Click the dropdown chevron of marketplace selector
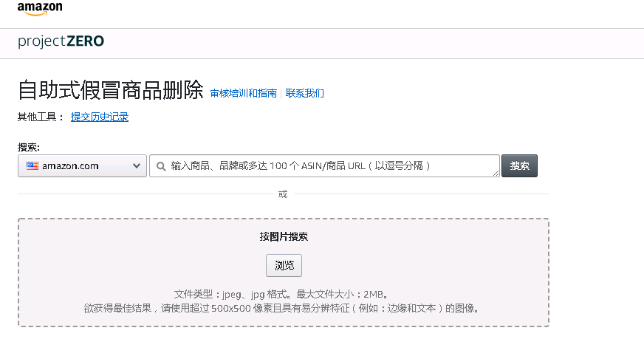This screenshot has height=356, width=644. coord(137,166)
